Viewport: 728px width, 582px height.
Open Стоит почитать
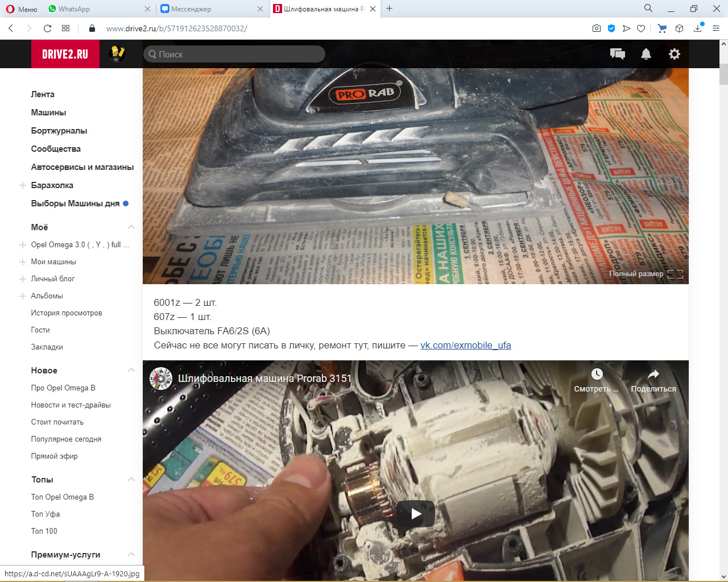pyautogui.click(x=57, y=422)
